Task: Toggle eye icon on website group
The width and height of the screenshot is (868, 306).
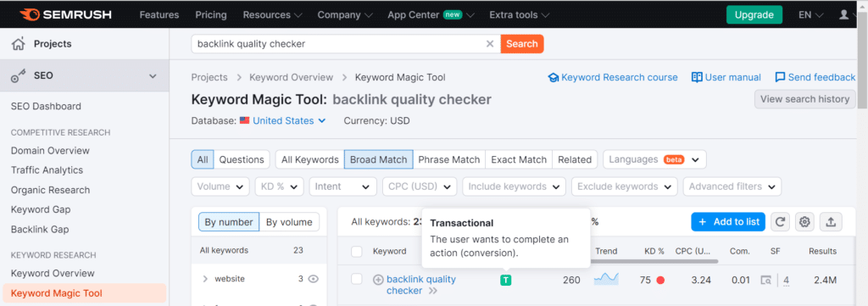Action: tap(314, 279)
